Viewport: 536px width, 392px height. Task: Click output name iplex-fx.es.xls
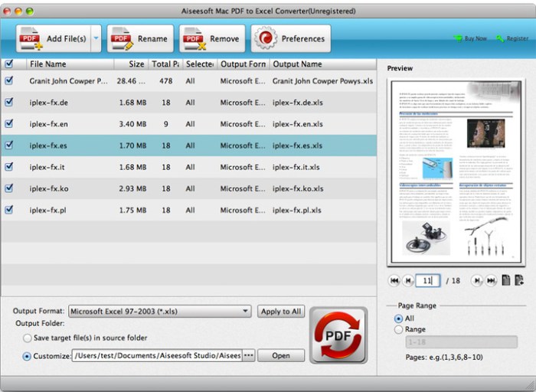click(x=297, y=145)
